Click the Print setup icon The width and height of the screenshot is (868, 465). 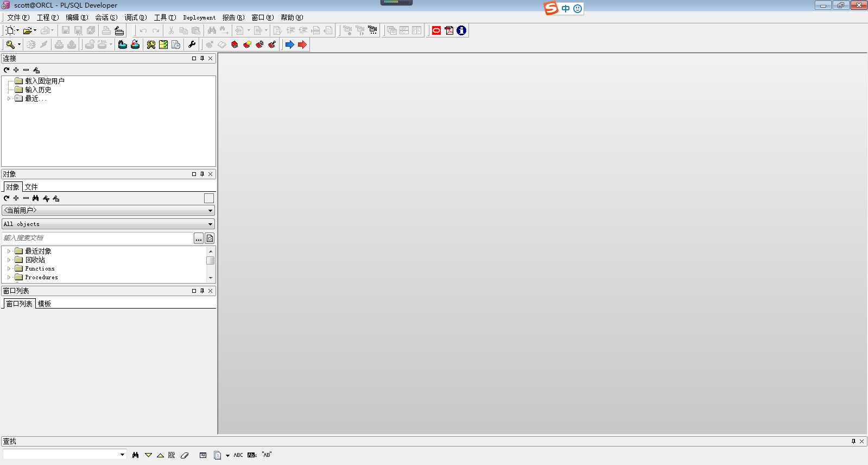pos(119,30)
